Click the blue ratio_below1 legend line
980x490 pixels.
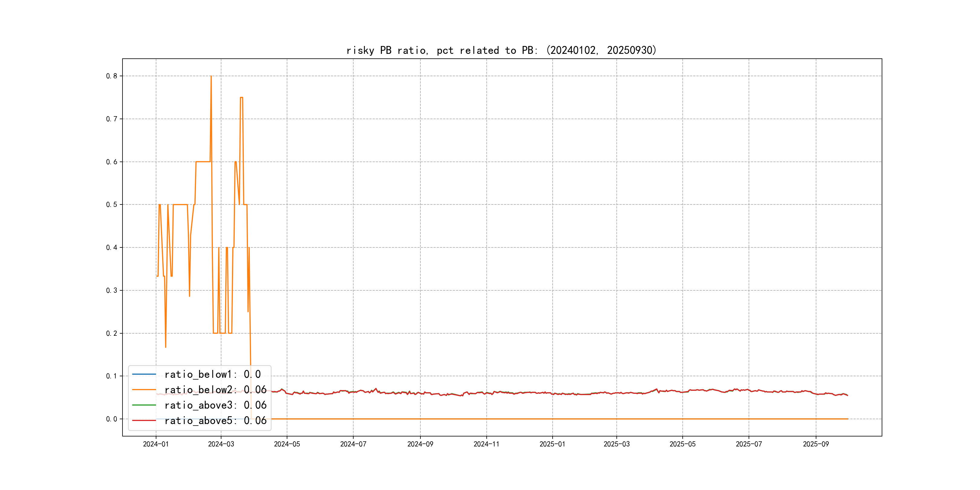pos(144,374)
